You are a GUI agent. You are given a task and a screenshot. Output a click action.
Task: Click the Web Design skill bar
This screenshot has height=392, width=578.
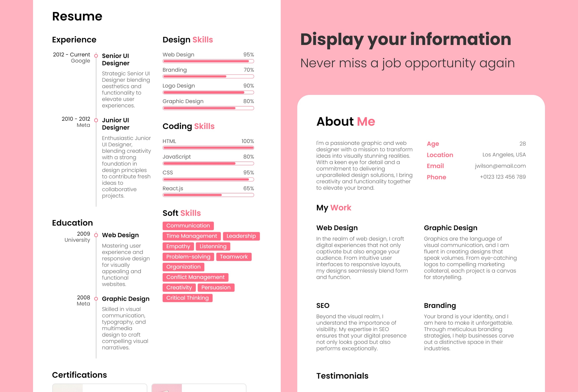[x=208, y=62]
